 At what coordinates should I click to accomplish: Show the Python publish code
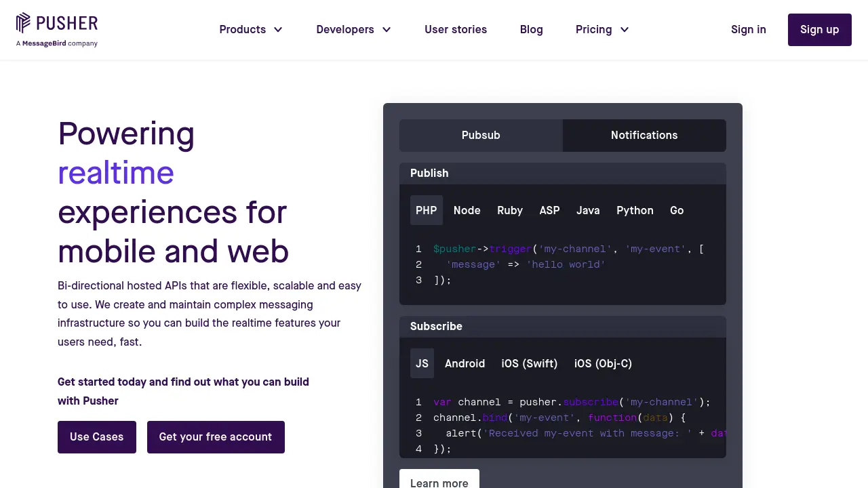click(635, 210)
